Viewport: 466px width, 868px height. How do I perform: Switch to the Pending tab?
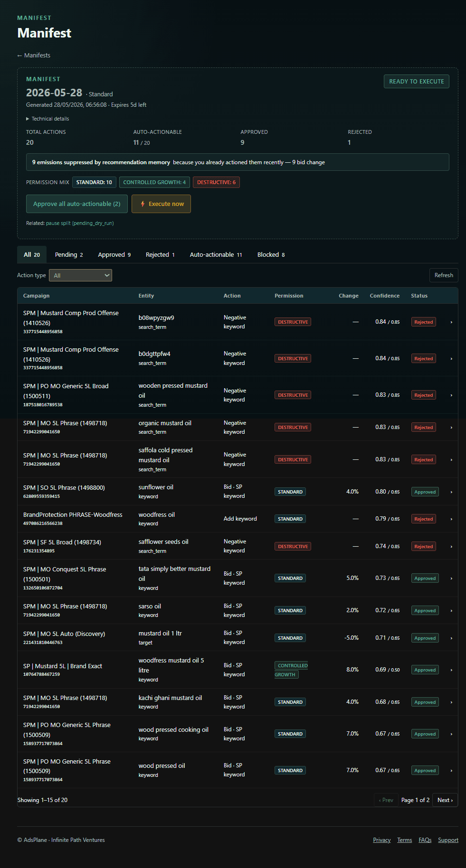coord(69,255)
